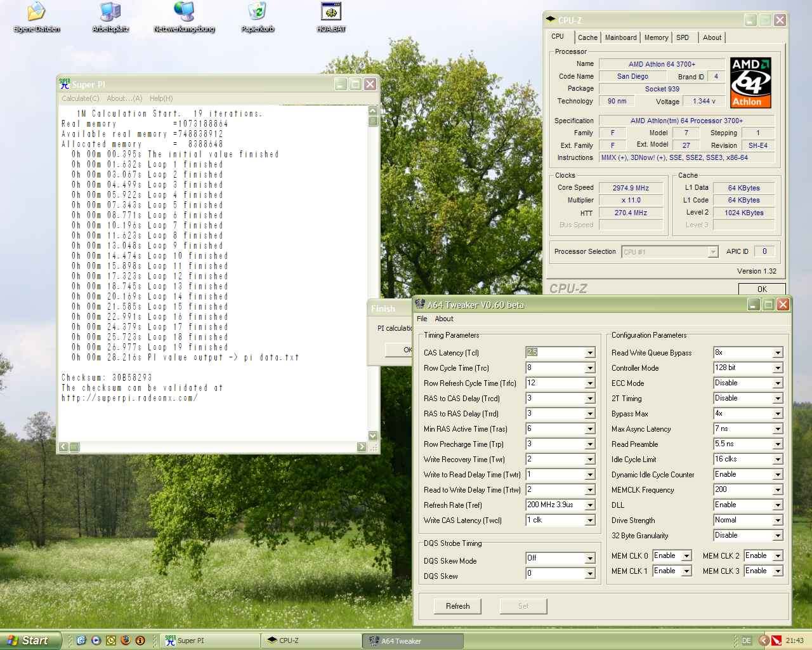Click the taskbar clock showing 21:43

pyautogui.click(x=794, y=640)
